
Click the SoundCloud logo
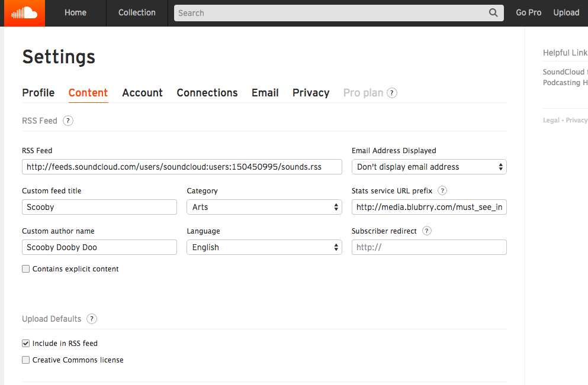24,12
